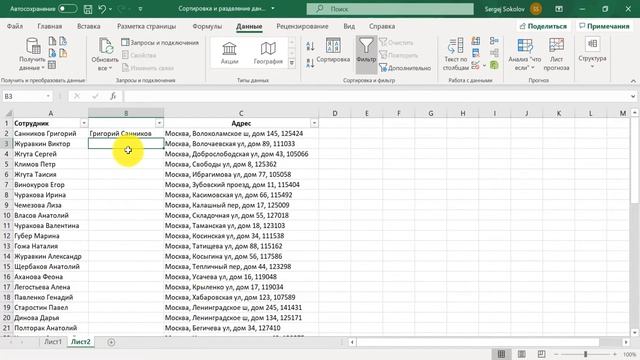640x360 pixels.
Task: Open the column B header filter dropdown
Action: click(159, 123)
